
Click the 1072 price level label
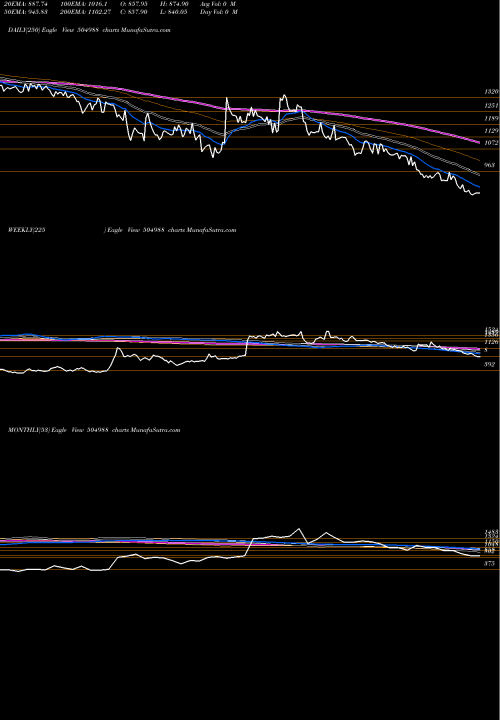click(x=491, y=143)
